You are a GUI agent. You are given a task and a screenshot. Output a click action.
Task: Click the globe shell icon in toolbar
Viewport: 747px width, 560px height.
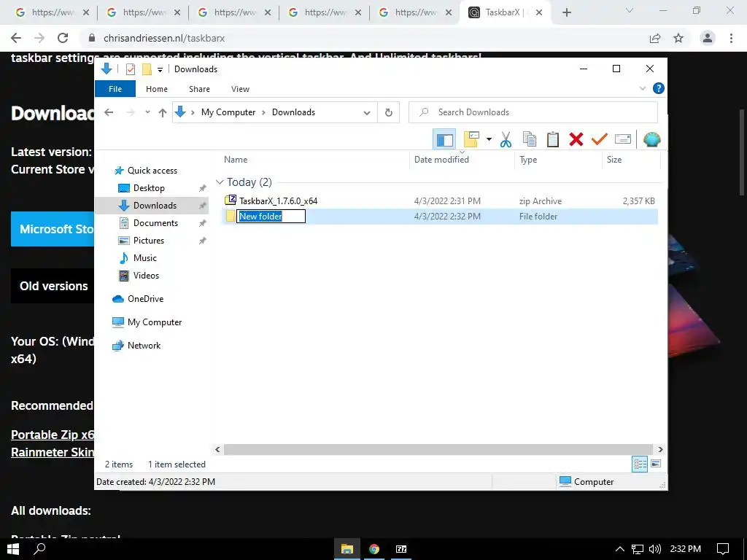tap(651, 139)
